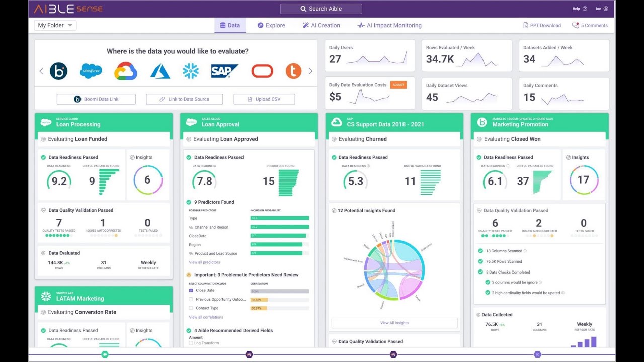Pick the Oracle red oval icon
644x362 pixels.
(262, 71)
